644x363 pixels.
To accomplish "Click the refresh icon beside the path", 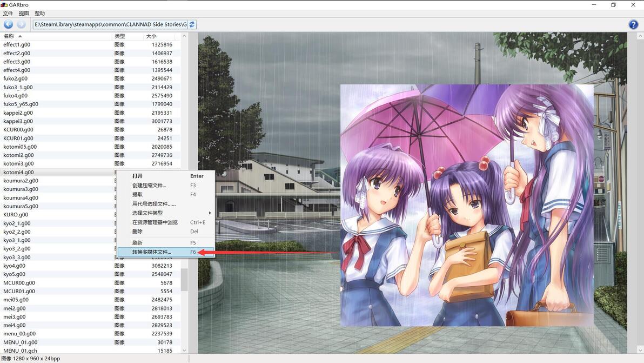I will pyautogui.click(x=192, y=24).
